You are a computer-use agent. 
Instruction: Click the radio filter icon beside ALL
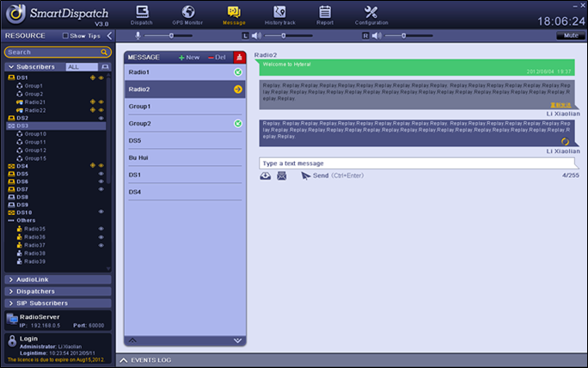point(105,67)
